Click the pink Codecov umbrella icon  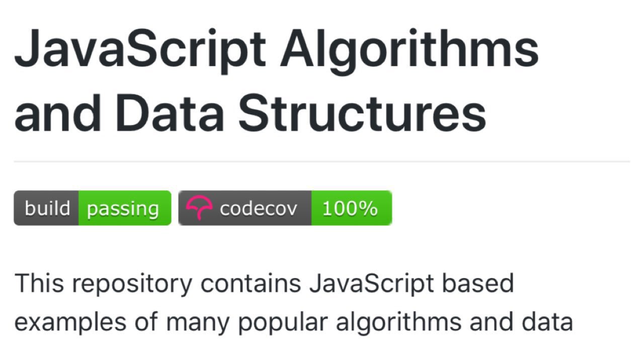click(x=199, y=208)
